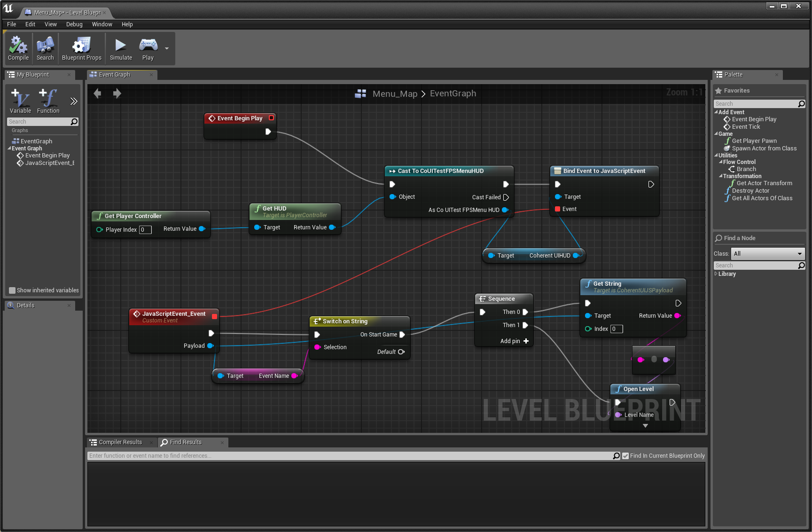
Task: Click the EventGraph breadcrumb
Action: [x=453, y=94]
